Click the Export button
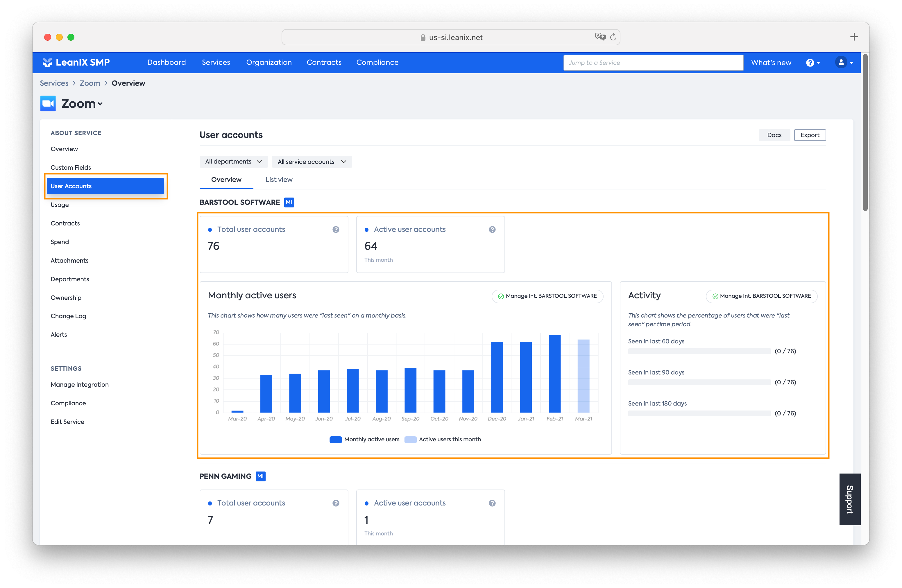The height and width of the screenshot is (588, 902). 810,135
